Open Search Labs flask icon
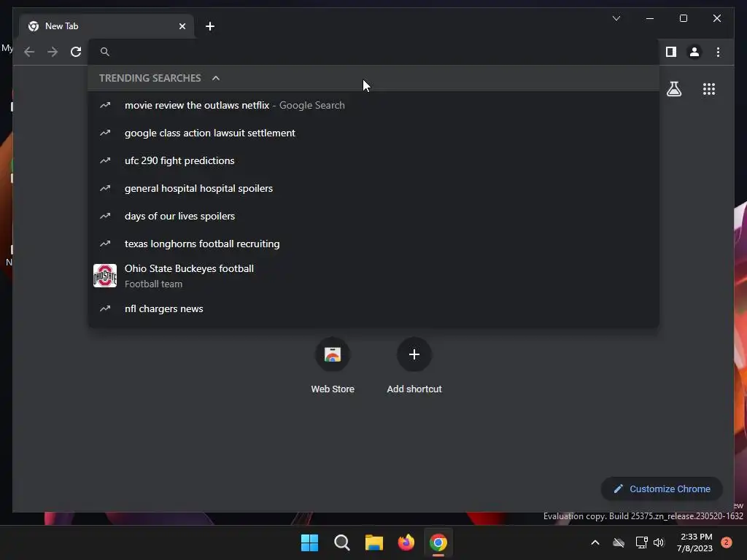 pos(673,89)
